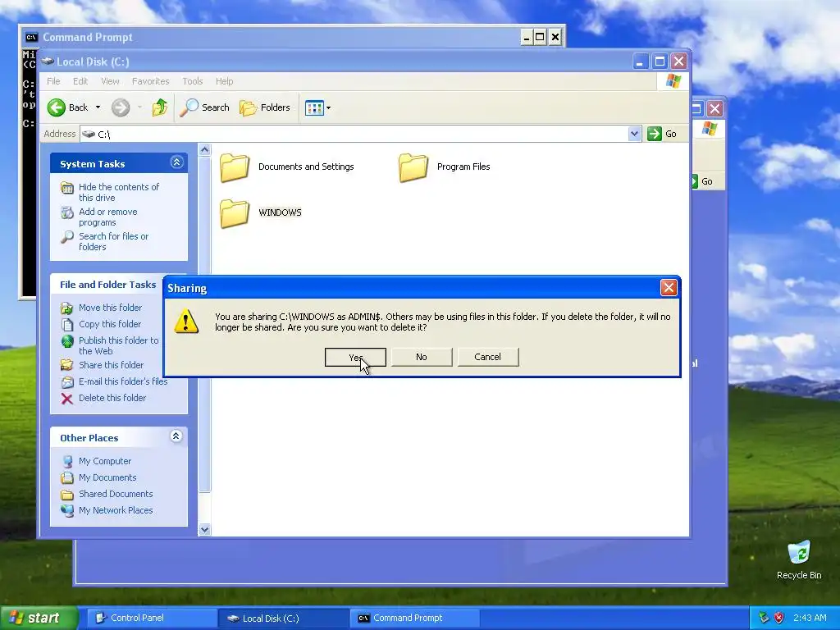The height and width of the screenshot is (630, 840).
Task: Switch to Control Panel taskbar button
Action: [151, 619]
